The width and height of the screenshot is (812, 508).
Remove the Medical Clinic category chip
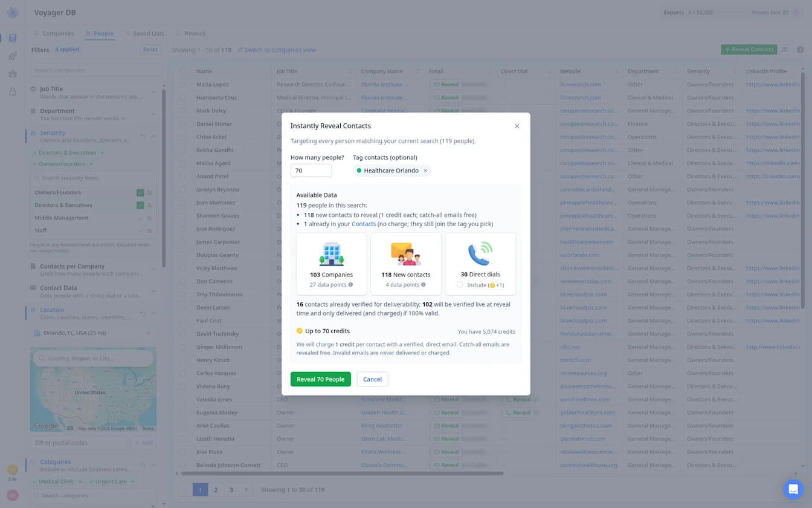pos(80,482)
